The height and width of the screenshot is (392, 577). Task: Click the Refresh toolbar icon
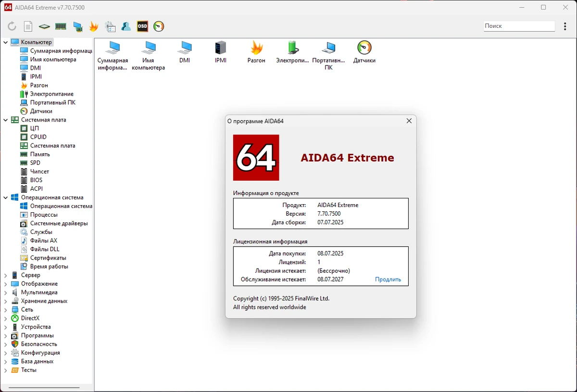(12, 26)
